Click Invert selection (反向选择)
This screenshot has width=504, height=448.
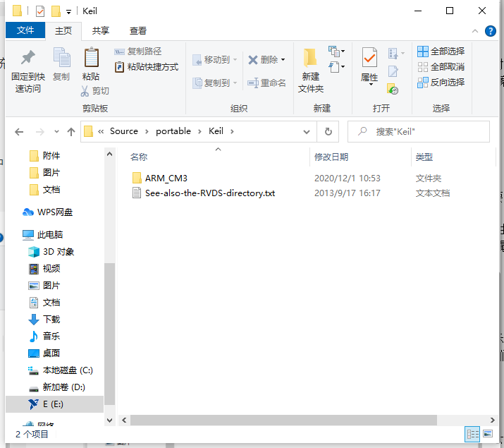tap(441, 83)
